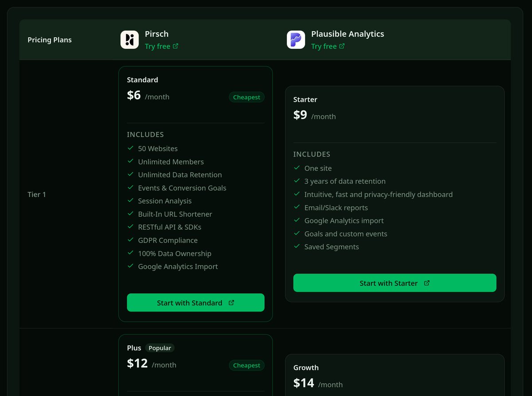532x396 pixels.
Task: Click Start with Starter button
Action: 395,283
